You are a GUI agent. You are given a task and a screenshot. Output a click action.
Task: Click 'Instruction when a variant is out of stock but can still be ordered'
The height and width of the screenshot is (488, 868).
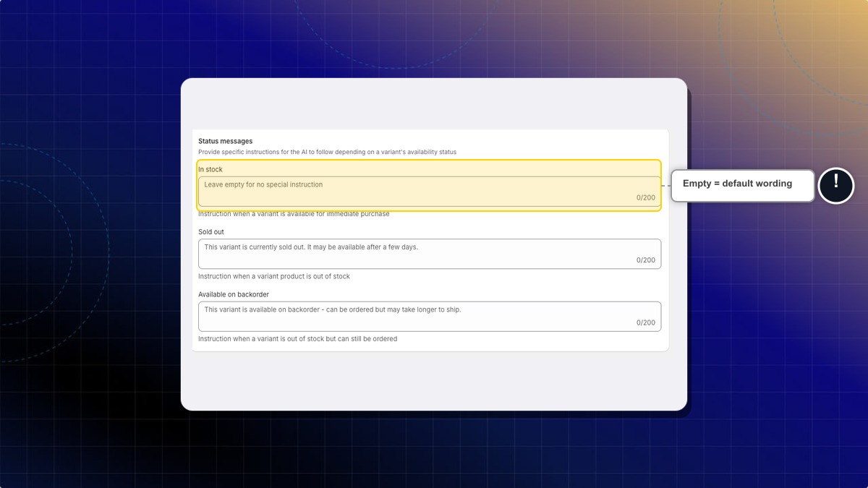(298, 338)
